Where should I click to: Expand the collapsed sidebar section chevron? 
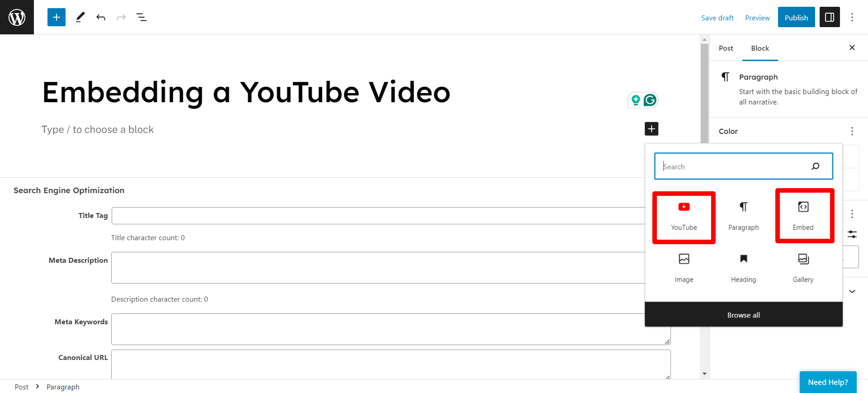click(x=853, y=291)
